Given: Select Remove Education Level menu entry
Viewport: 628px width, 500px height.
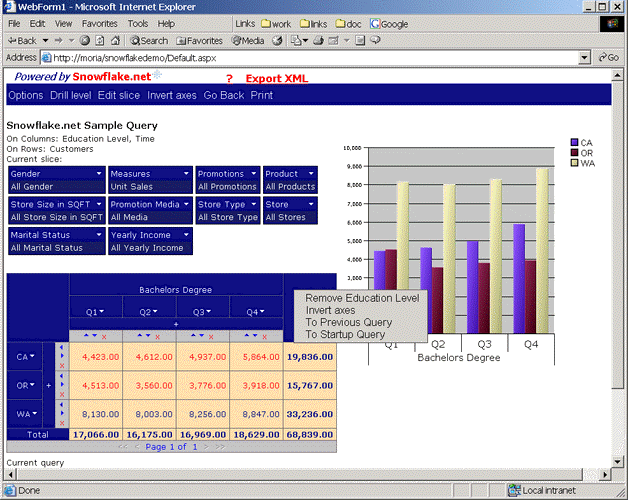Looking at the screenshot, I should (362, 298).
